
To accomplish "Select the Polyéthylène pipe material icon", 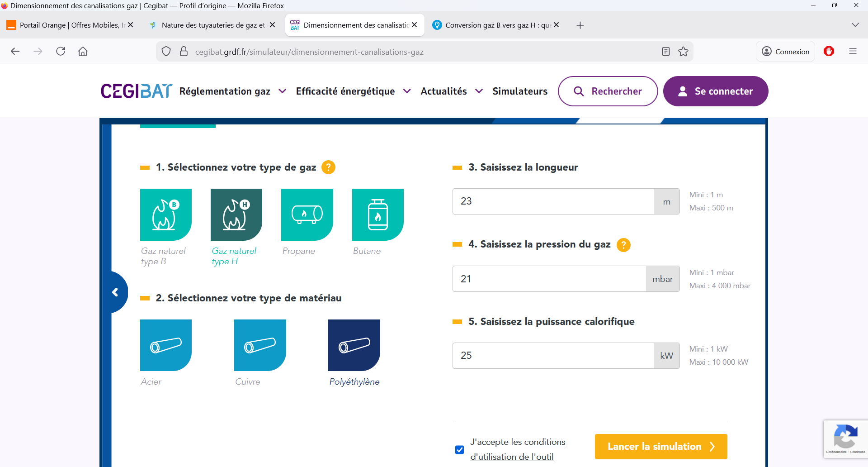I will (354, 345).
